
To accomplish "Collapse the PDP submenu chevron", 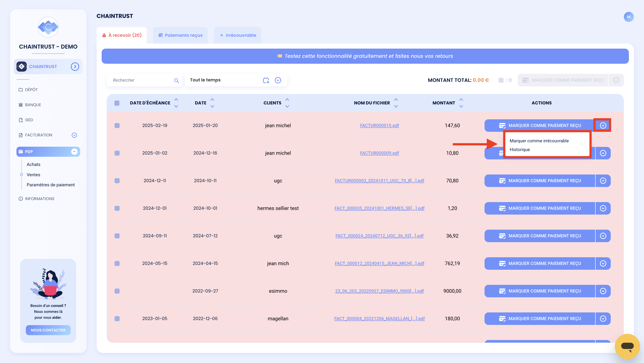I will [74, 152].
